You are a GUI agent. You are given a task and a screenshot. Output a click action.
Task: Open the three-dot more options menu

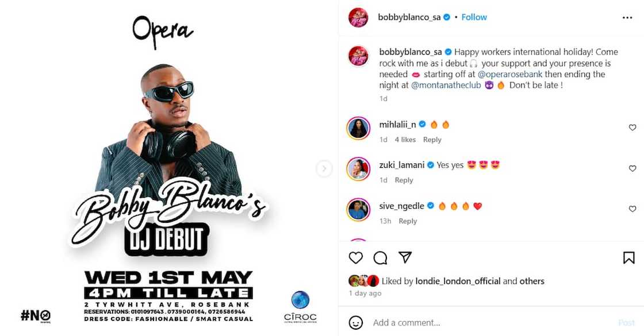coord(627,18)
